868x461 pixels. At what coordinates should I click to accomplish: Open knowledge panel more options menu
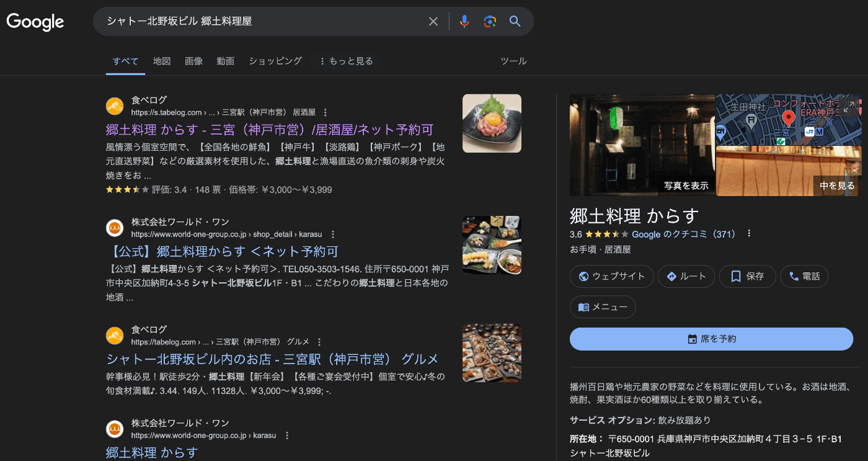tap(749, 234)
